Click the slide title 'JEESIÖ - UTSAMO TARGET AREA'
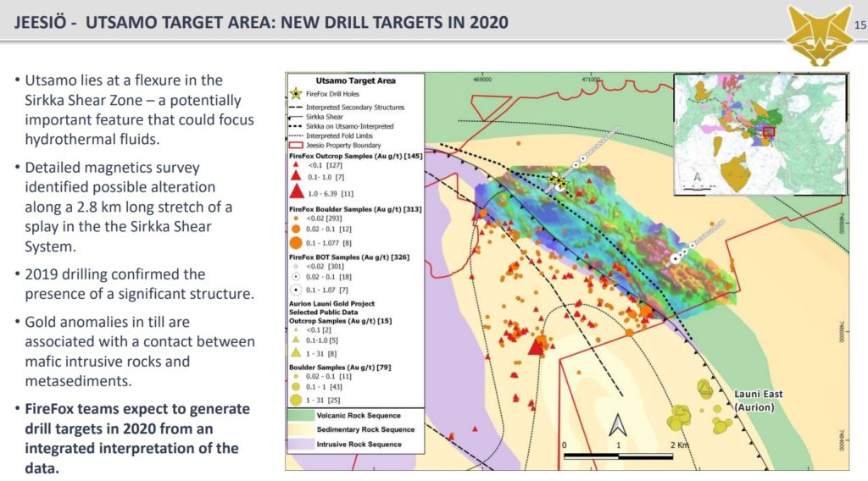This screenshot has width=868, height=481. (x=261, y=22)
